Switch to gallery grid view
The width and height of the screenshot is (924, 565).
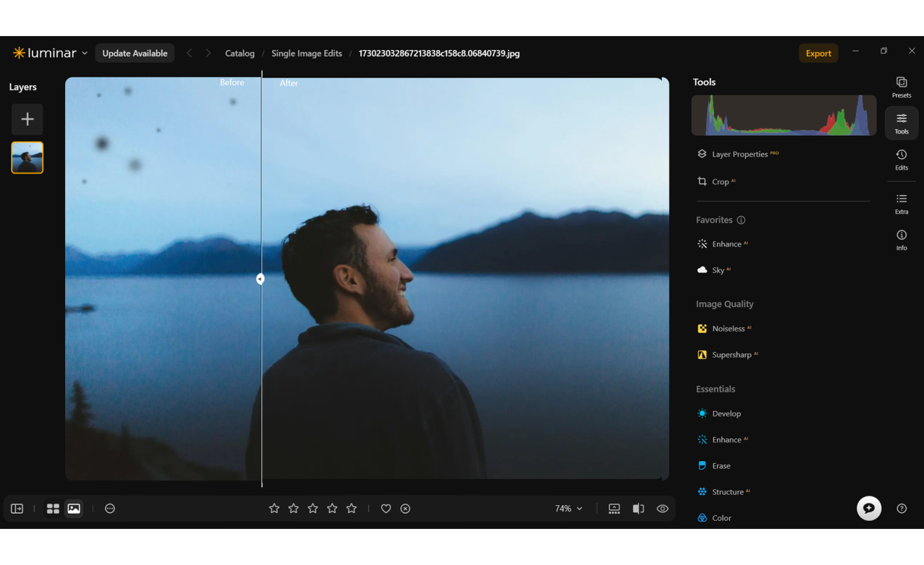pyautogui.click(x=53, y=509)
